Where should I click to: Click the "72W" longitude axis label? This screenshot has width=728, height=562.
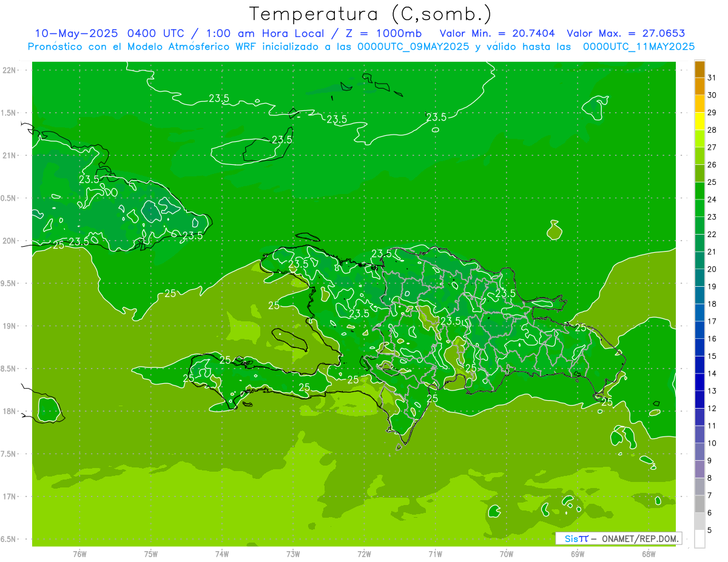[364, 554]
